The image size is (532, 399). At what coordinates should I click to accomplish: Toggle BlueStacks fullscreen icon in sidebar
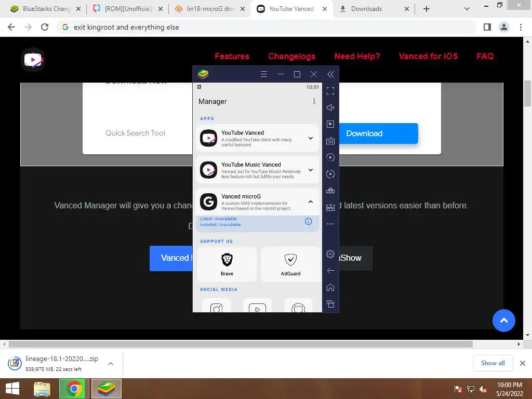pos(330,91)
